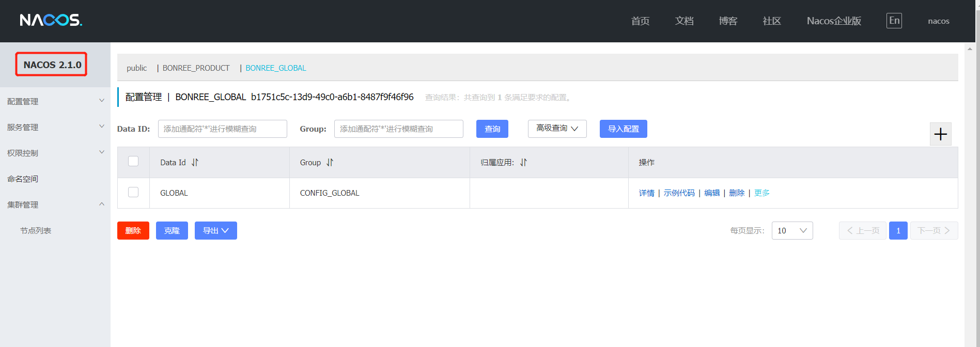Switch to the BONREE_GLOBAL namespace tab
This screenshot has height=347, width=980.
tap(276, 68)
